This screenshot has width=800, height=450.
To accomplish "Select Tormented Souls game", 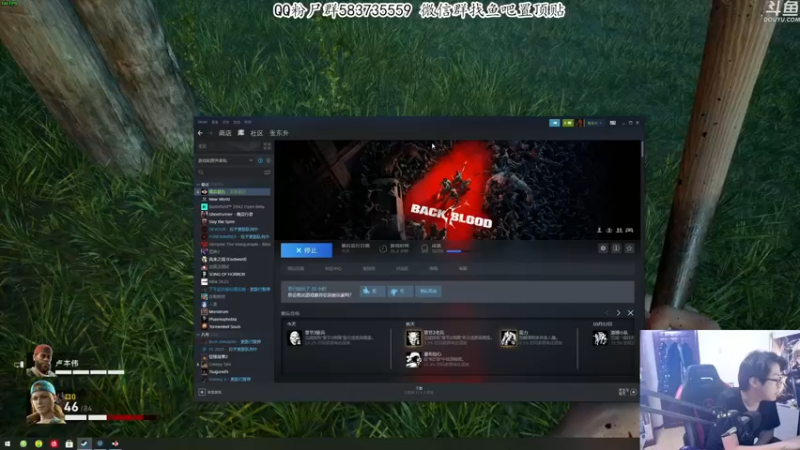I will pyautogui.click(x=224, y=327).
